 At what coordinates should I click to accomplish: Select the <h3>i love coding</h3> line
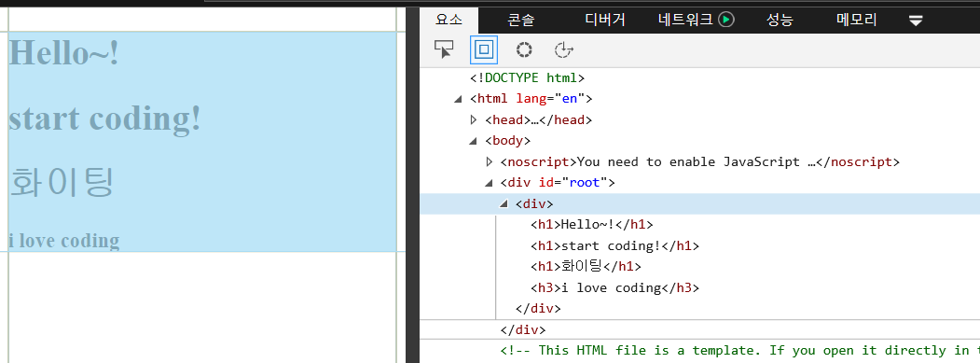pos(615,288)
